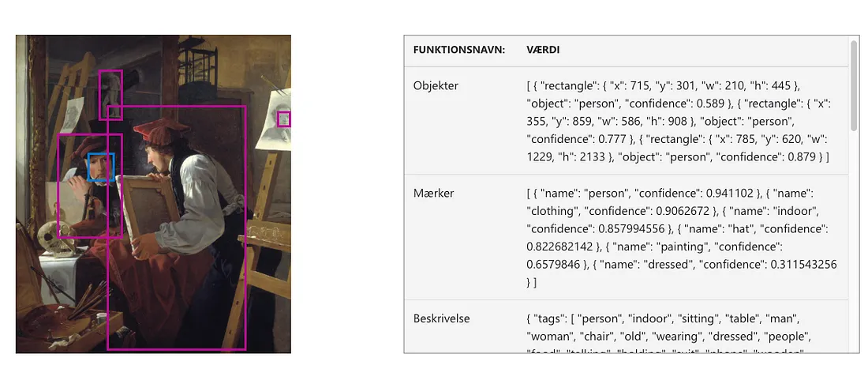Screen dimensions: 868x369
Task: Select the large bounding box around the seated painter
Action: tap(177, 228)
